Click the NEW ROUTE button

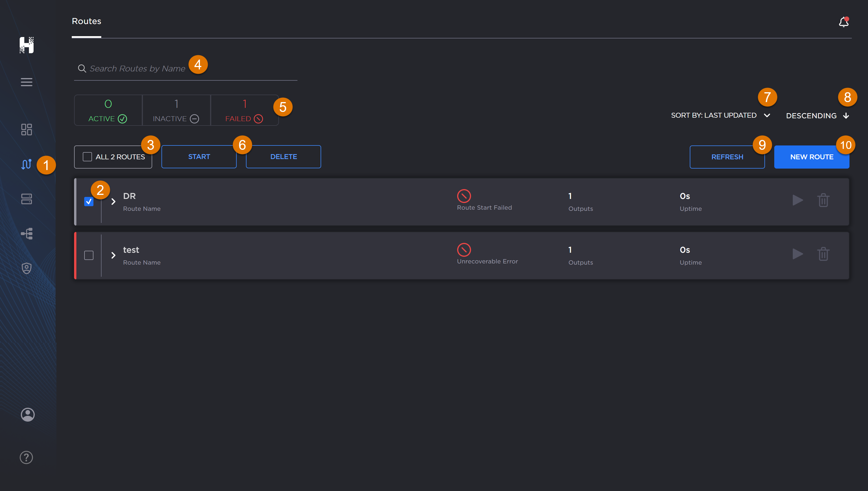coord(812,156)
